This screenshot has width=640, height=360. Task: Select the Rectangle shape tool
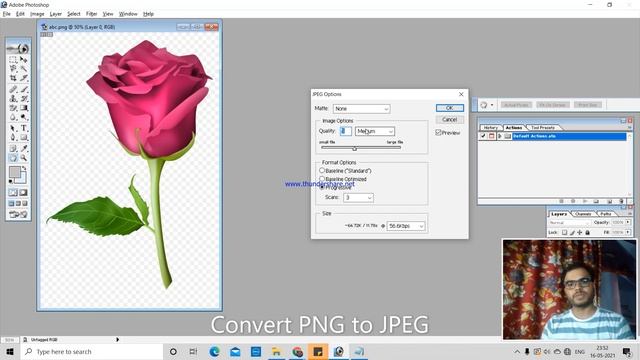24,138
